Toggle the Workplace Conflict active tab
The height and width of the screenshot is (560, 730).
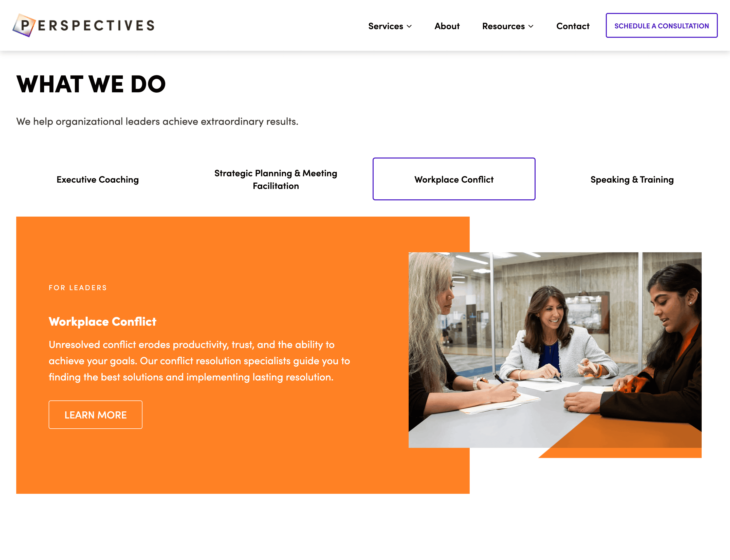point(454,178)
